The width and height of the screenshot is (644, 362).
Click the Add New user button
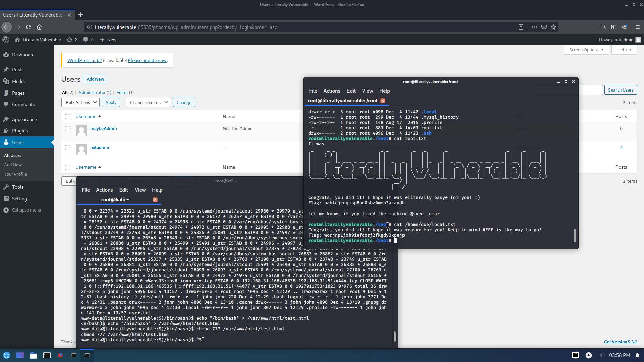coord(95,79)
